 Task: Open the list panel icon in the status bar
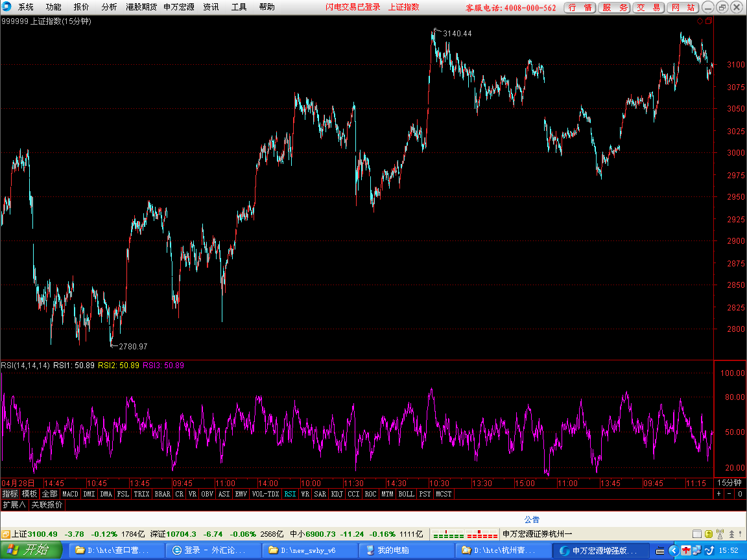click(x=697, y=534)
